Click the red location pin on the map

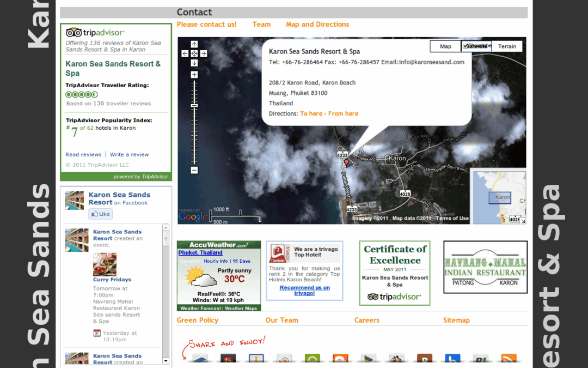click(347, 162)
